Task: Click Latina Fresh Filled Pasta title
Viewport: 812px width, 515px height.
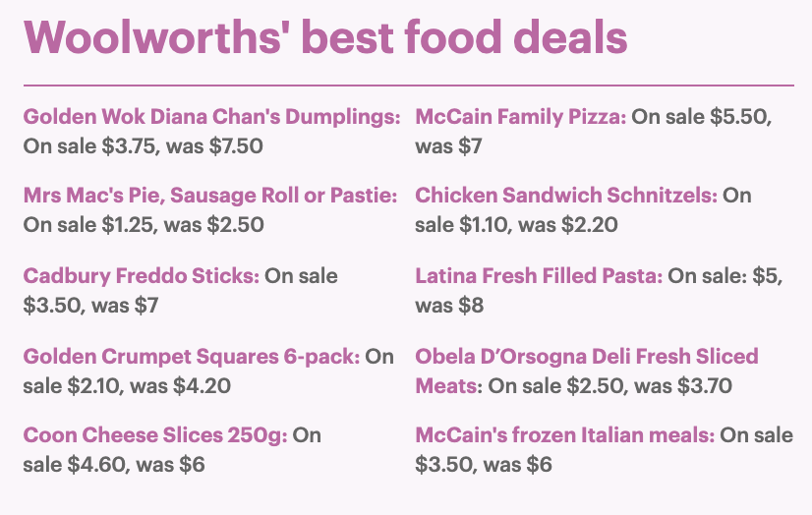Action: coord(539,276)
